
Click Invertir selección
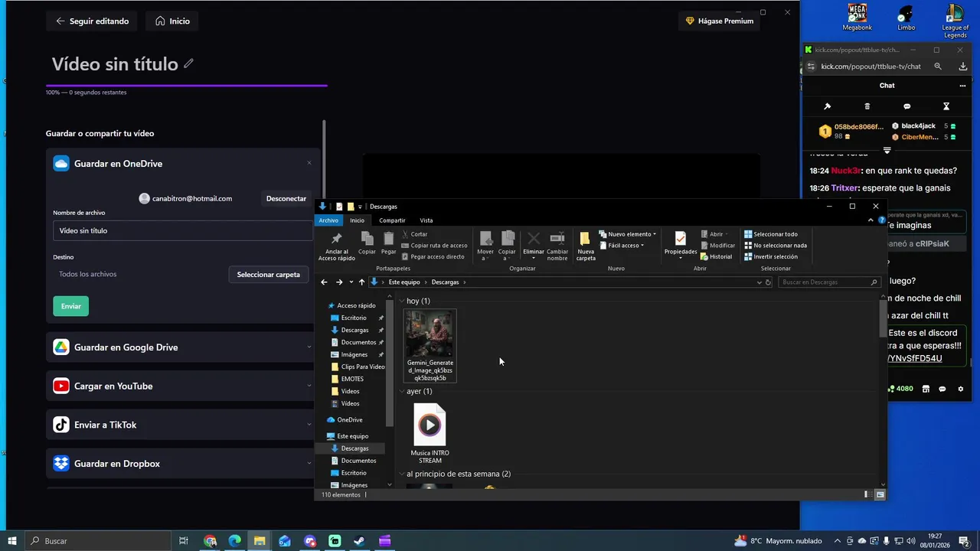771,257
